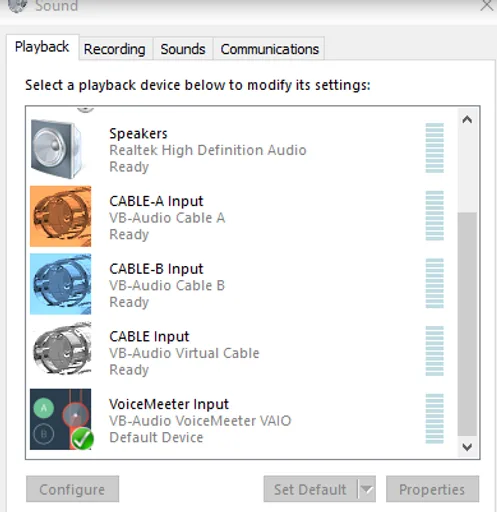Click the VoiceMeeter Input level meter

(x=434, y=419)
